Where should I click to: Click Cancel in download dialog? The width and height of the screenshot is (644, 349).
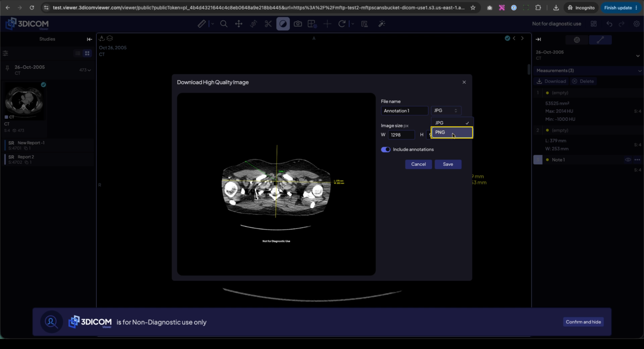pyautogui.click(x=419, y=164)
